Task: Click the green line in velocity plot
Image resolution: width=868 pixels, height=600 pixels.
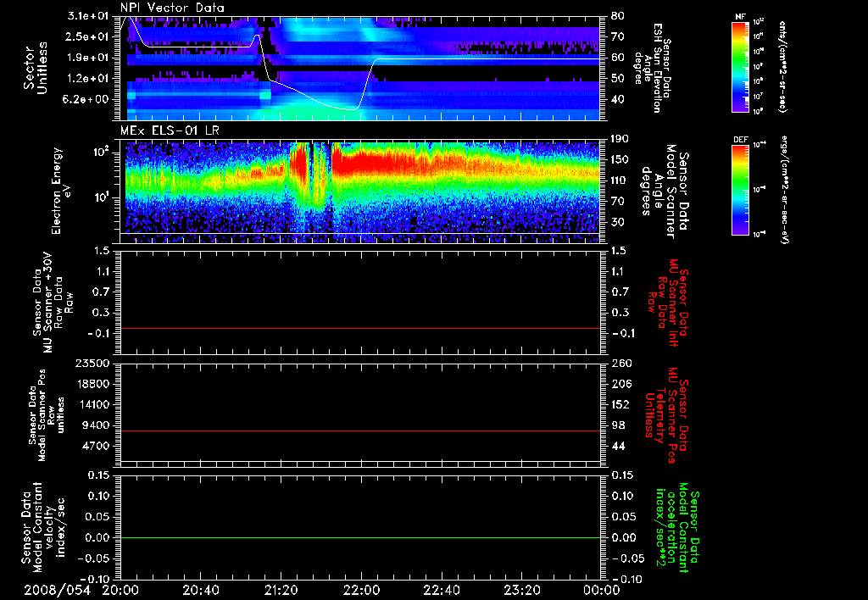Action: (x=360, y=537)
